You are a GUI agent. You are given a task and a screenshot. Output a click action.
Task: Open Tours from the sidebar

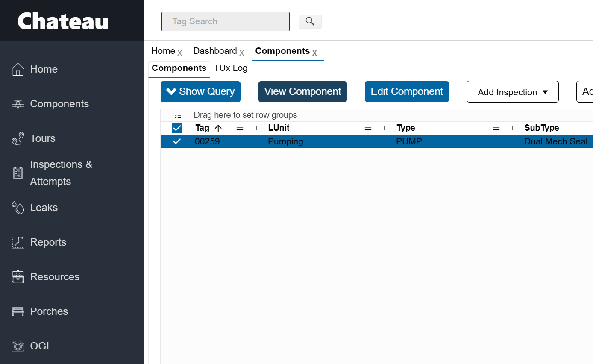[x=43, y=138]
